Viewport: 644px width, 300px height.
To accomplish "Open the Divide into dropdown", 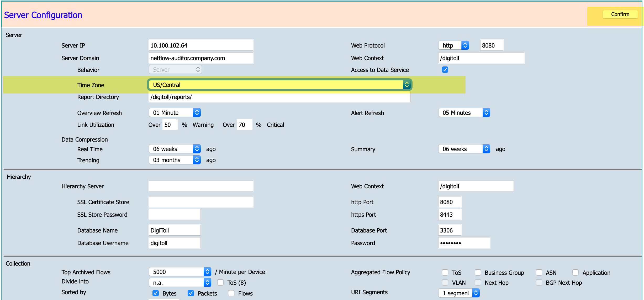I will coord(180,282).
